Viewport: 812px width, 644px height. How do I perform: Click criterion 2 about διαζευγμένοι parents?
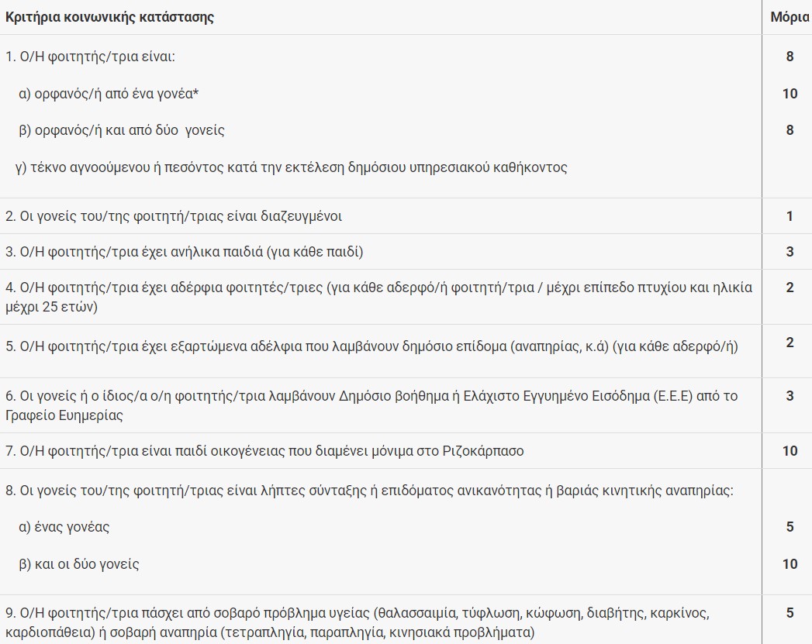[x=174, y=216]
